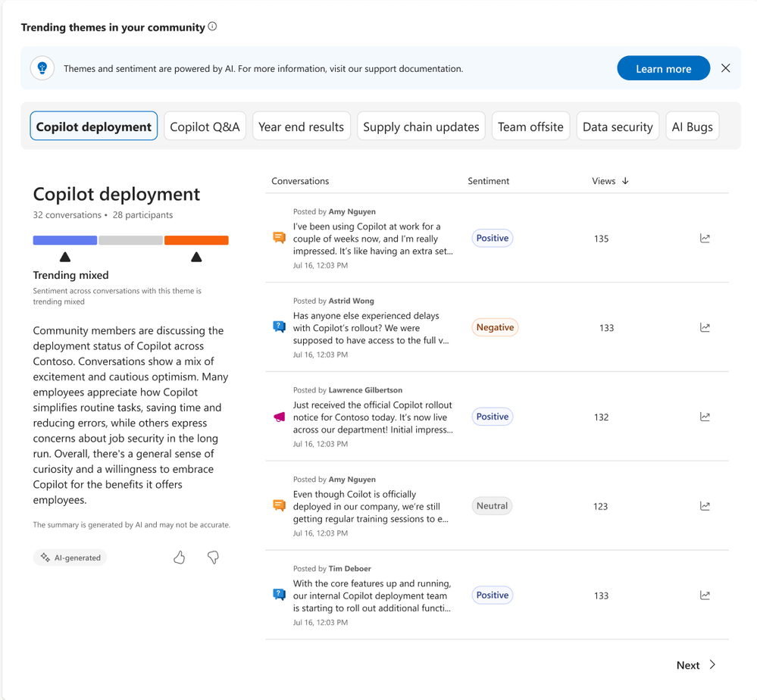
Task: Click the 132 views count
Action: pos(601,417)
